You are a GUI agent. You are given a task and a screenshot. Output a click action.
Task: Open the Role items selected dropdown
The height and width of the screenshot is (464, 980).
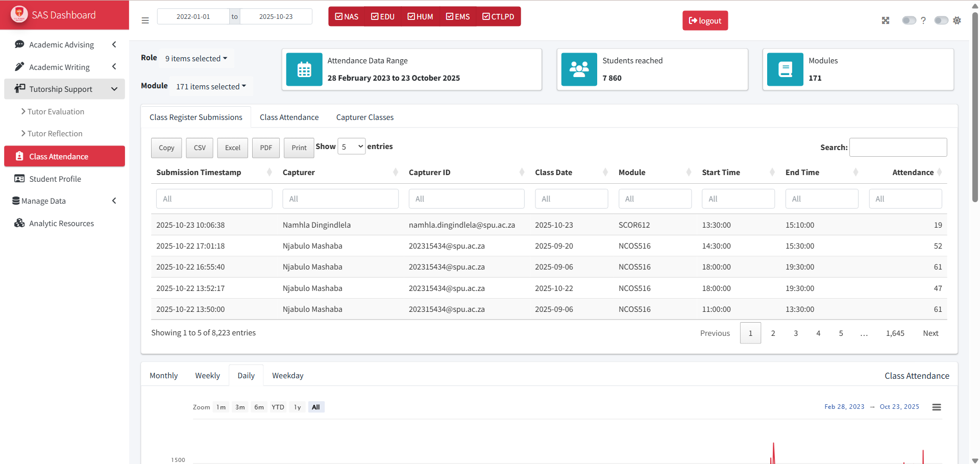click(x=197, y=58)
